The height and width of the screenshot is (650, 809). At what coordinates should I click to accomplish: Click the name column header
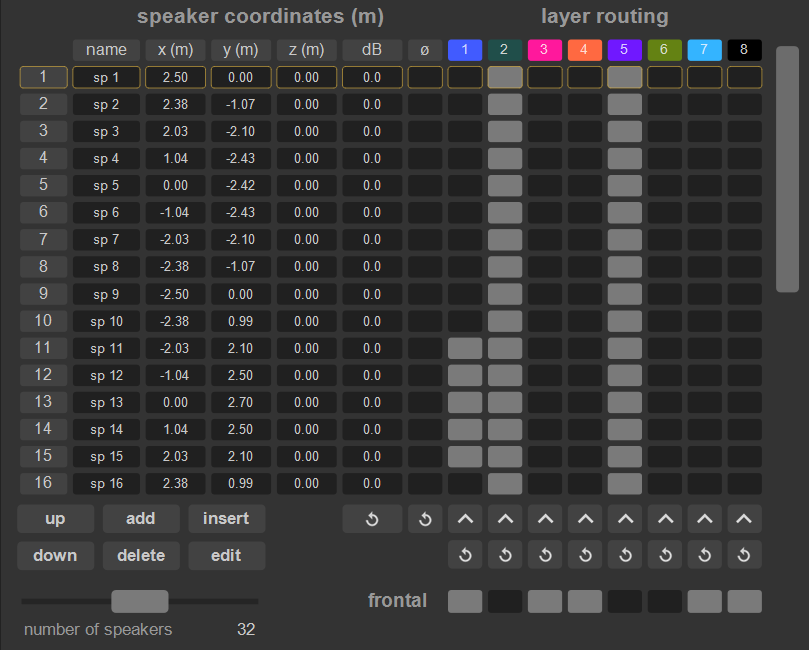click(x=106, y=50)
